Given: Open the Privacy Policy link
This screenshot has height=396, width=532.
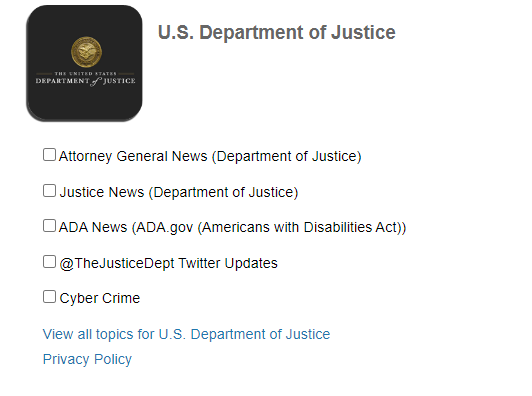Looking at the screenshot, I should tap(87, 359).
